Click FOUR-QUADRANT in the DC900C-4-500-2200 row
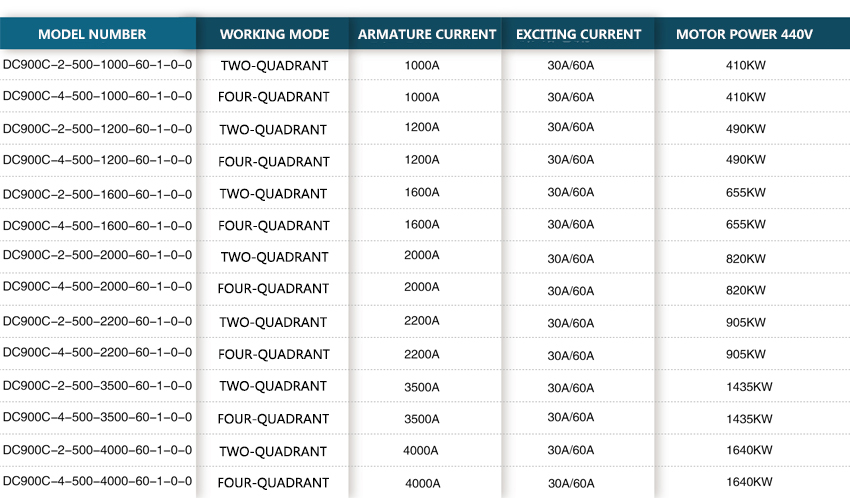The width and height of the screenshot is (850, 498). tap(274, 354)
